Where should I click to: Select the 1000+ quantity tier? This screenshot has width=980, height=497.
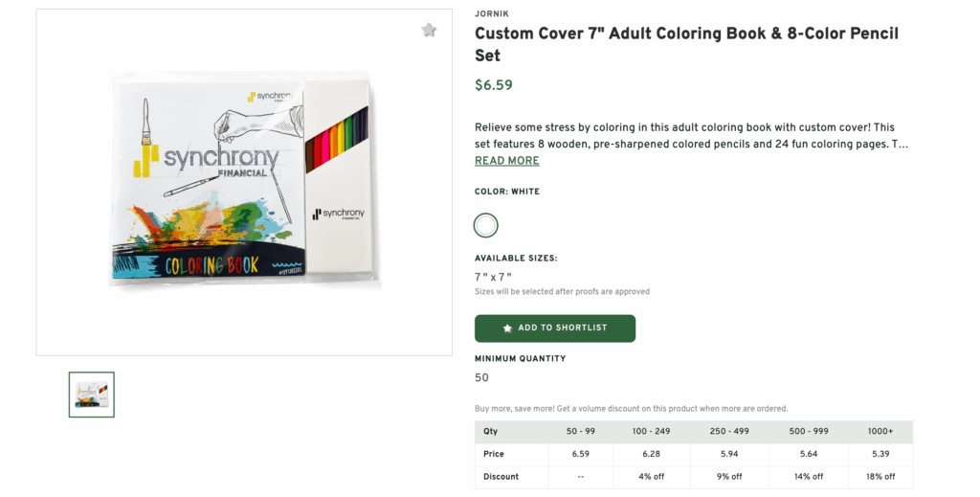click(x=880, y=432)
